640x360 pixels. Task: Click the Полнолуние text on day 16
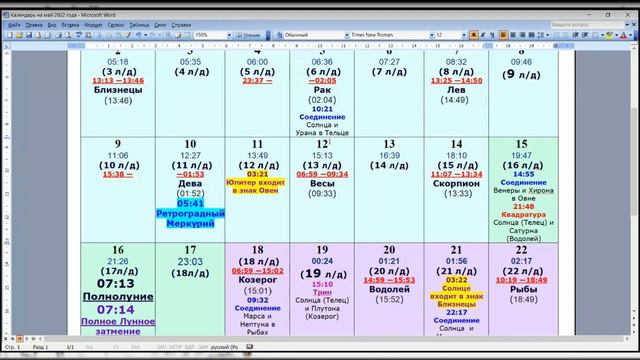(118, 297)
